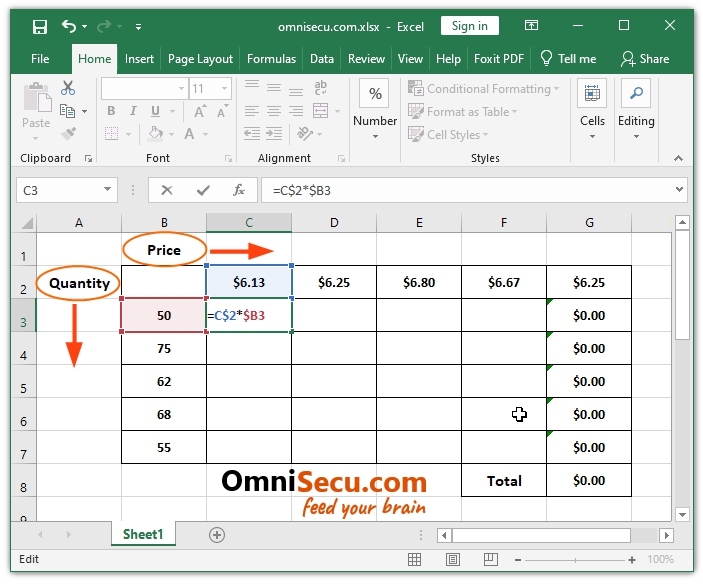Click the Tell me search box
Image resolution: width=703 pixels, height=584 pixels.
568,59
